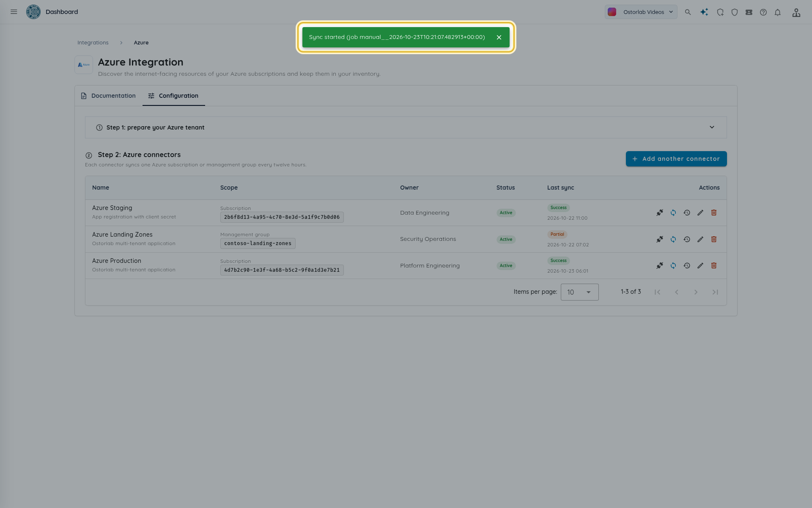View sync history of Azure Production
The width and height of the screenshot is (812, 508).
tap(687, 266)
